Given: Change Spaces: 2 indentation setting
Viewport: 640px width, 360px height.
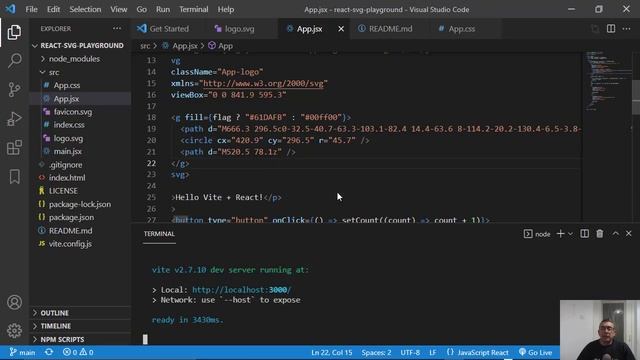Looking at the screenshot, I should (376, 352).
